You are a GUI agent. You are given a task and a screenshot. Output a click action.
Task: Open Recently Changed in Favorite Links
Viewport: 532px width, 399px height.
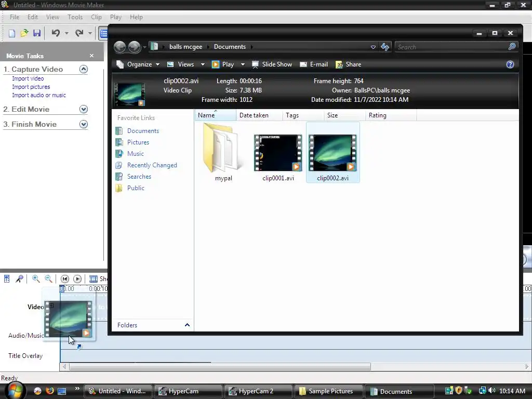click(152, 165)
